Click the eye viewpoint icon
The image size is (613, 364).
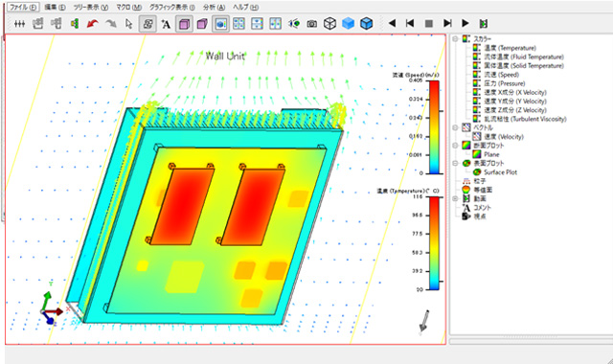click(x=294, y=24)
